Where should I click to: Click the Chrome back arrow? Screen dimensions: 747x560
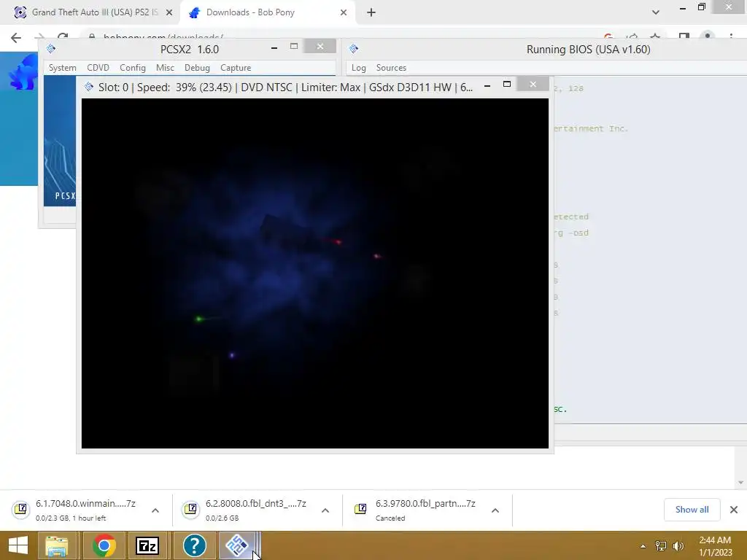click(16, 38)
